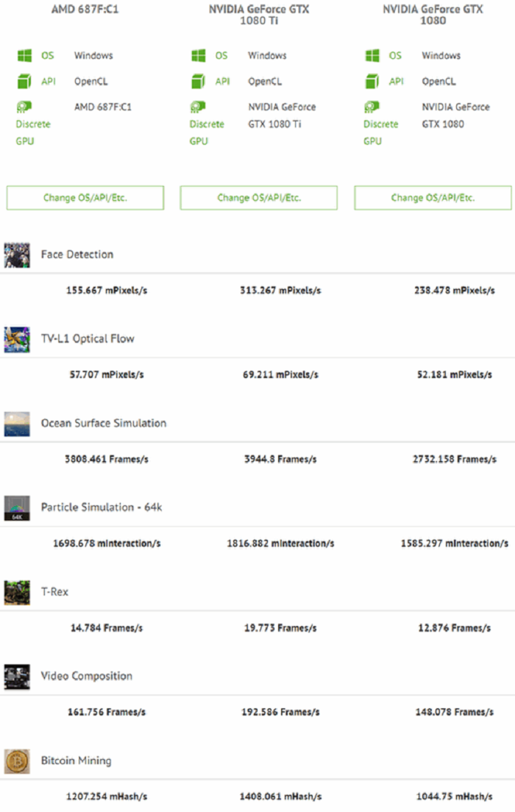Click the 1207.254 mHash/s value
The image size is (515, 812).
[106, 797]
